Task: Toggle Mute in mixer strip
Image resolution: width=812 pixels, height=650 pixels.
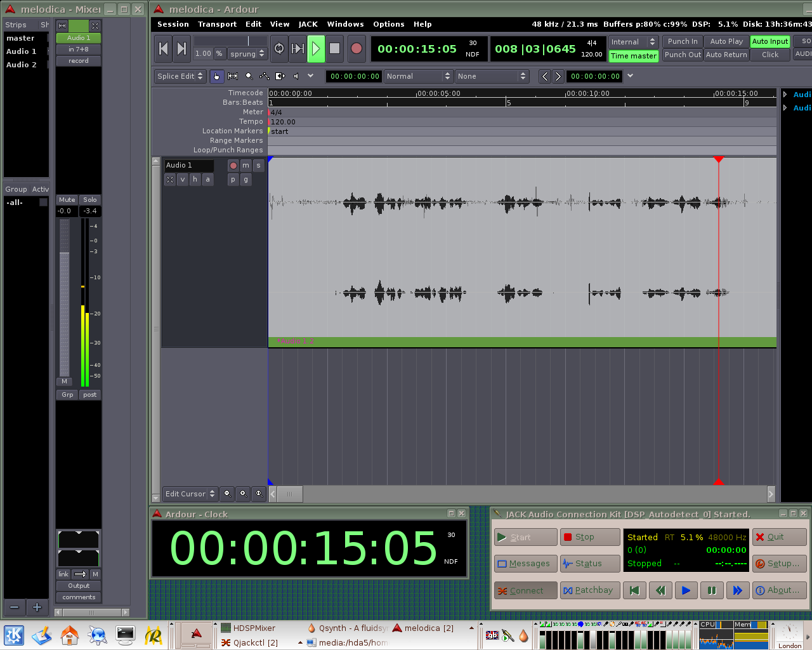Action: (67, 200)
